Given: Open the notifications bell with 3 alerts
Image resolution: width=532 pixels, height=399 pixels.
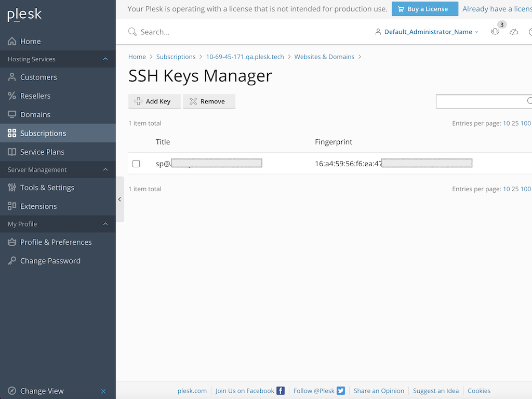Looking at the screenshot, I should 495,32.
